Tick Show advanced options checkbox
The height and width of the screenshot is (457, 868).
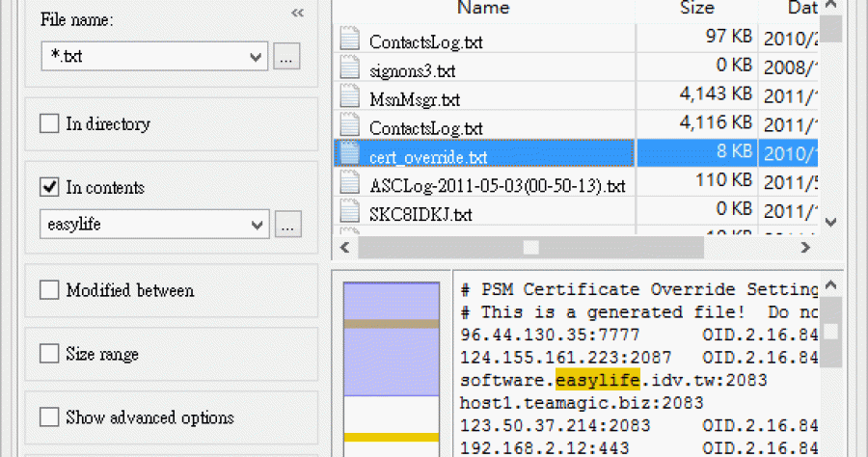49,417
